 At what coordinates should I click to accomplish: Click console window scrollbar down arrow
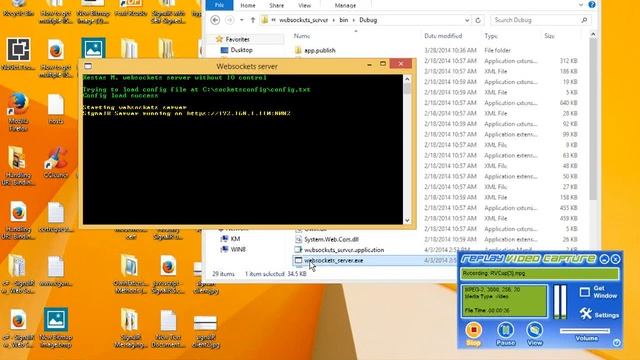(x=407, y=220)
